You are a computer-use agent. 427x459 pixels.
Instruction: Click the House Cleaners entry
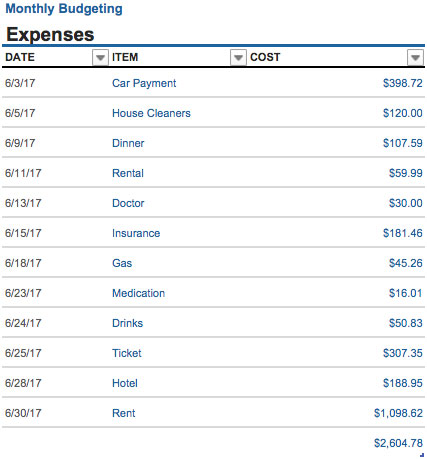coord(151,113)
